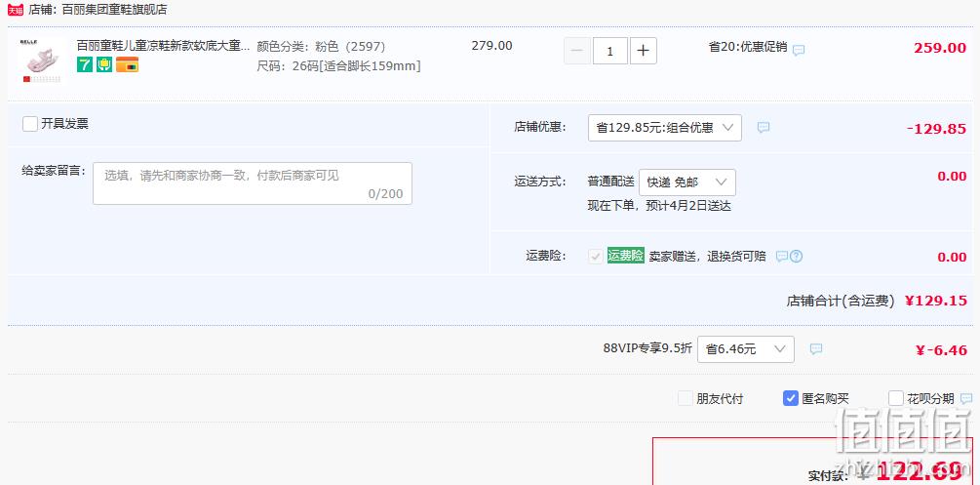
Task: Click the green 7-day return badge icon
Action: coord(85,63)
